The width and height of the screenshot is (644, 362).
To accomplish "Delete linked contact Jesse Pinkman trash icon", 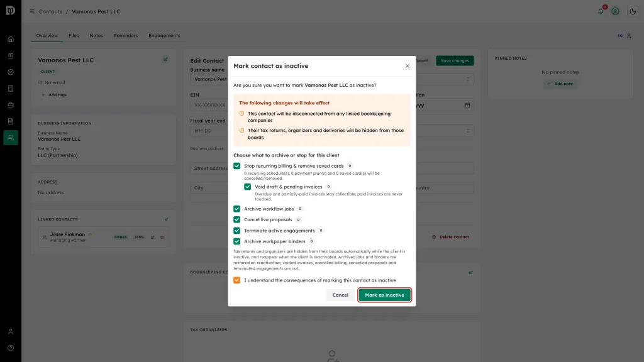I will pos(162,237).
